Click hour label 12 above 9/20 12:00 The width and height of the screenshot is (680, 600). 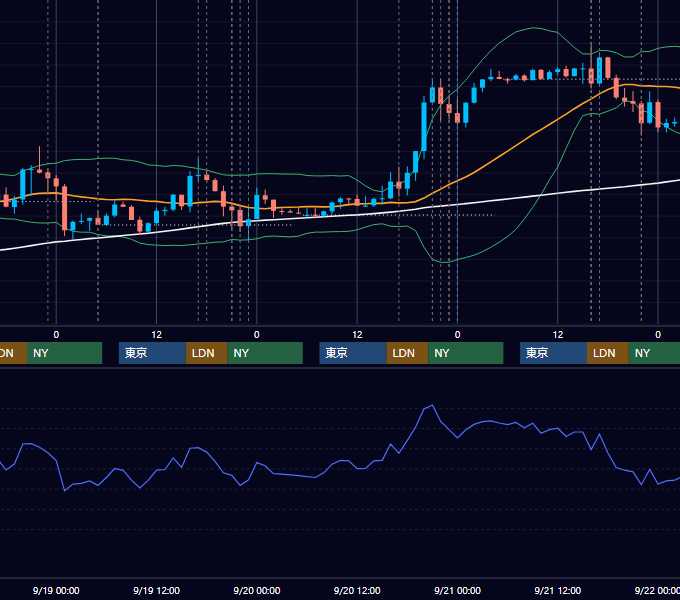tap(357, 335)
